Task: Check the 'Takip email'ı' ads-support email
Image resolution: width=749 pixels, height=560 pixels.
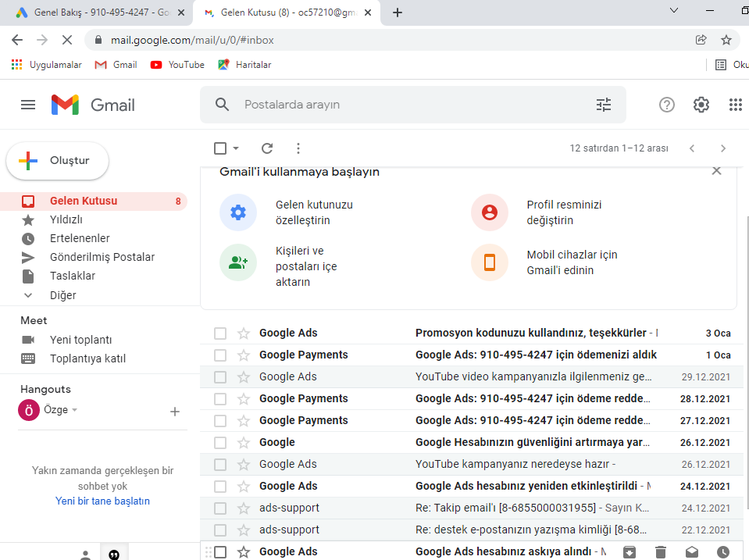Action: (220, 508)
